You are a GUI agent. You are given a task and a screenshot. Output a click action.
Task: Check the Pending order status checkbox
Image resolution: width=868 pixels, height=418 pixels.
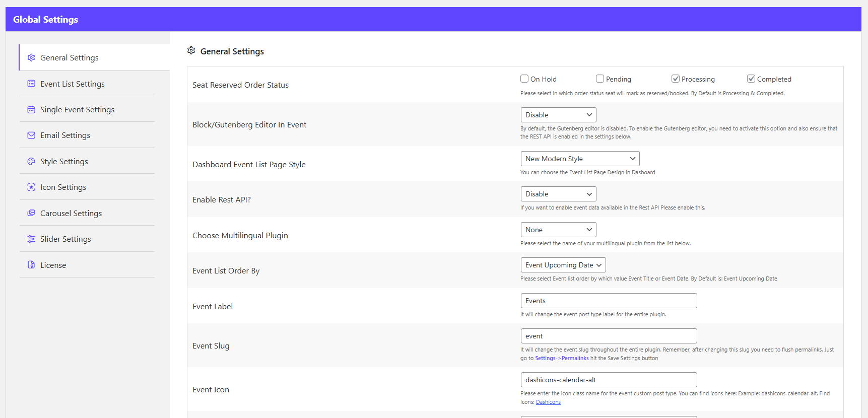click(x=600, y=79)
